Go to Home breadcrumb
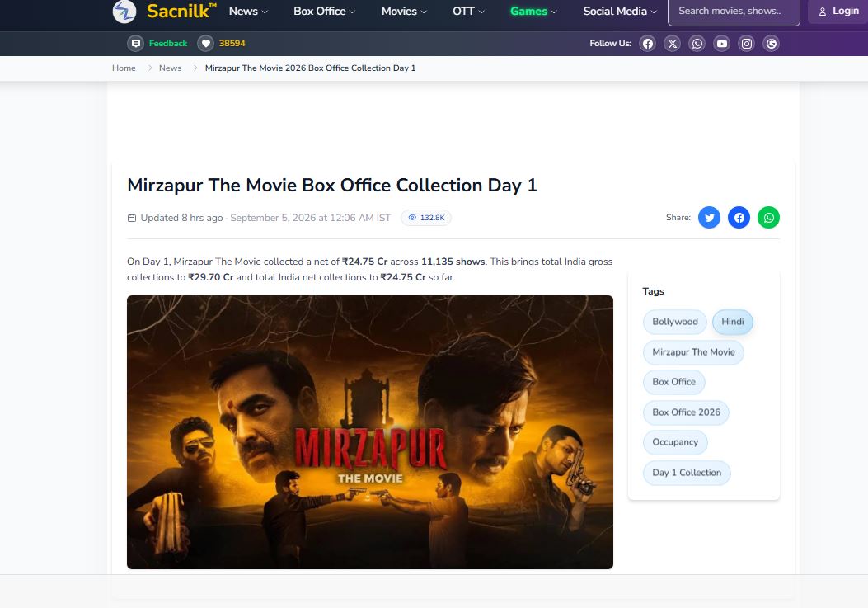 coord(124,68)
